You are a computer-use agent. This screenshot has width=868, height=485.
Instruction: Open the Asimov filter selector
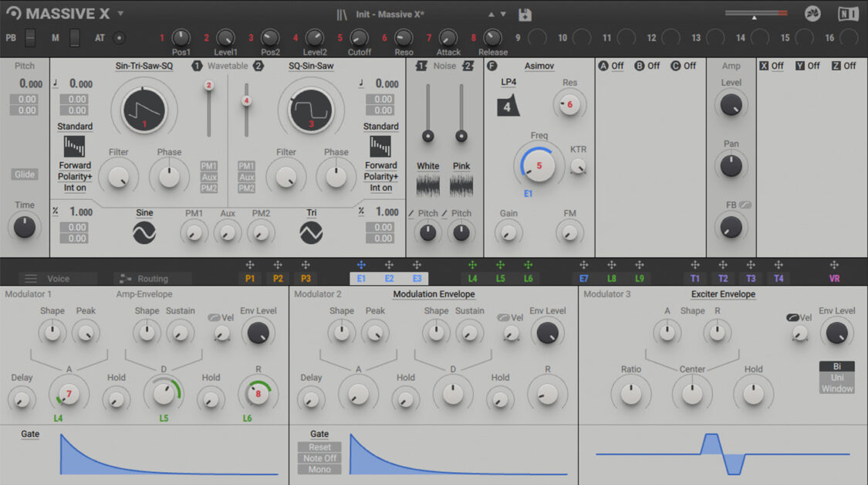tap(539, 66)
